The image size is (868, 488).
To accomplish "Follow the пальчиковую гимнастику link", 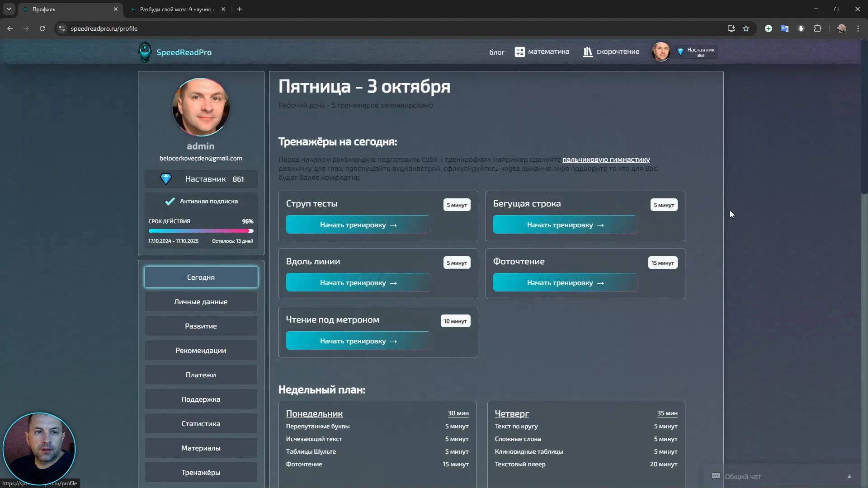I will (606, 160).
